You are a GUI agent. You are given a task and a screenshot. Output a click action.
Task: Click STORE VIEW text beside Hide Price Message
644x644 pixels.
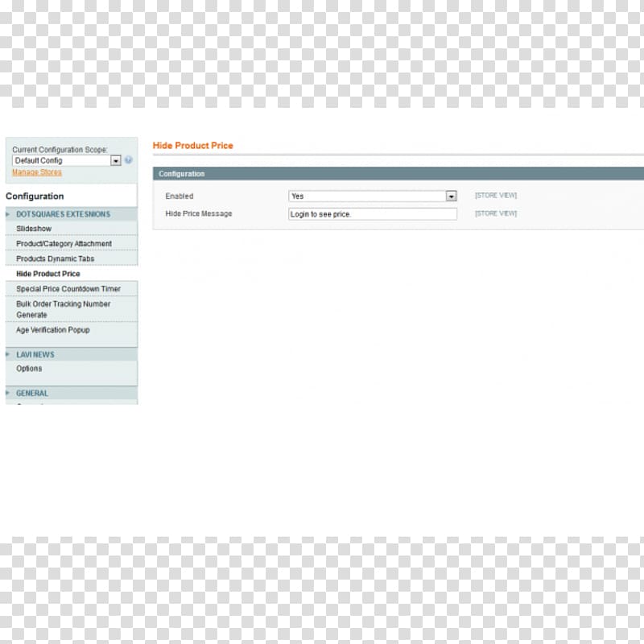point(496,213)
